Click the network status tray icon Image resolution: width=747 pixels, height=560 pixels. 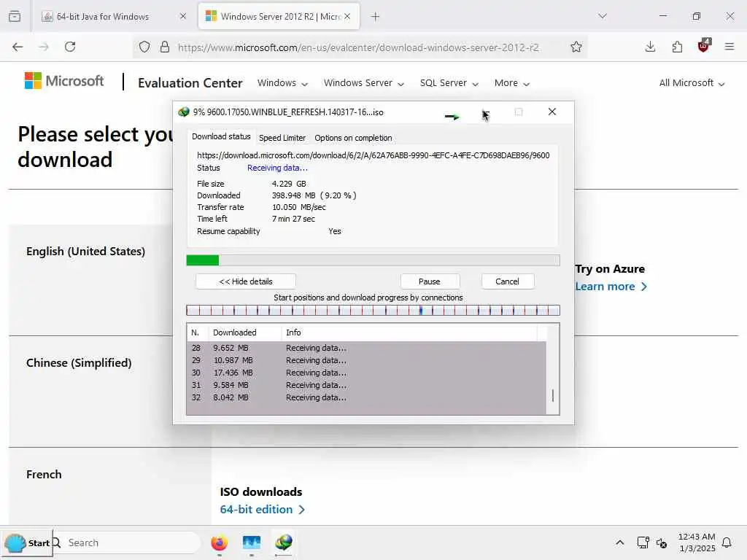tap(643, 542)
